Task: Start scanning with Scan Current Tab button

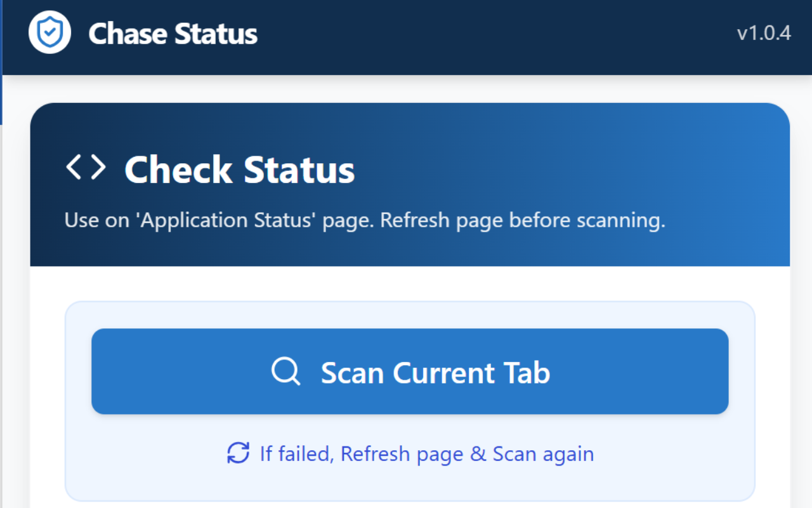Action: tap(410, 371)
